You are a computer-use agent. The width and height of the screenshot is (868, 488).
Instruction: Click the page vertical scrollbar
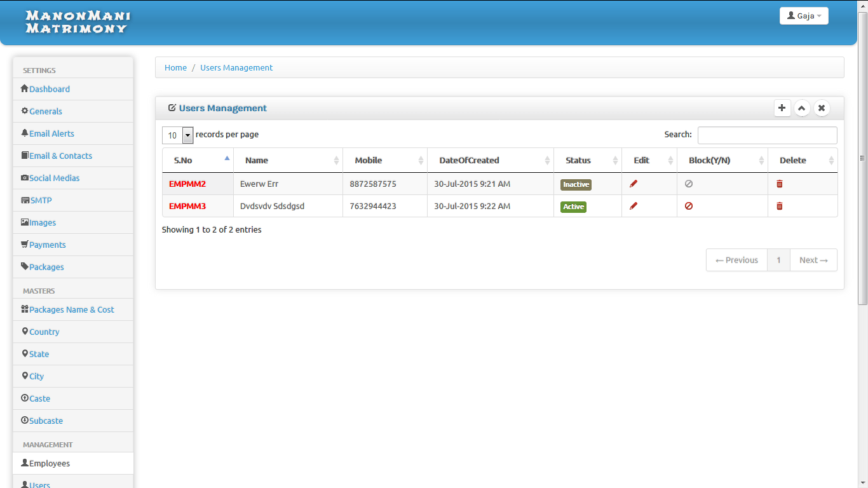point(862,158)
